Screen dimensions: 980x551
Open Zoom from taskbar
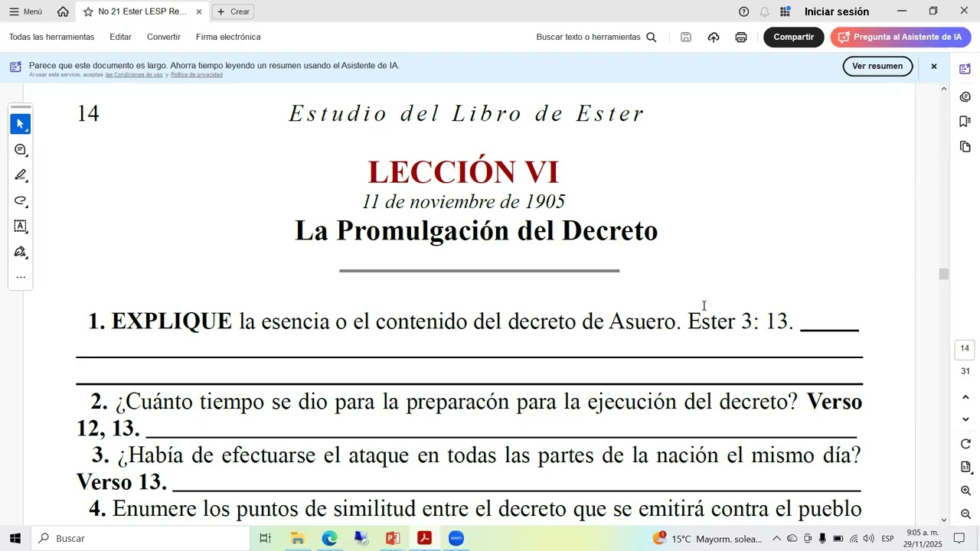(x=456, y=539)
